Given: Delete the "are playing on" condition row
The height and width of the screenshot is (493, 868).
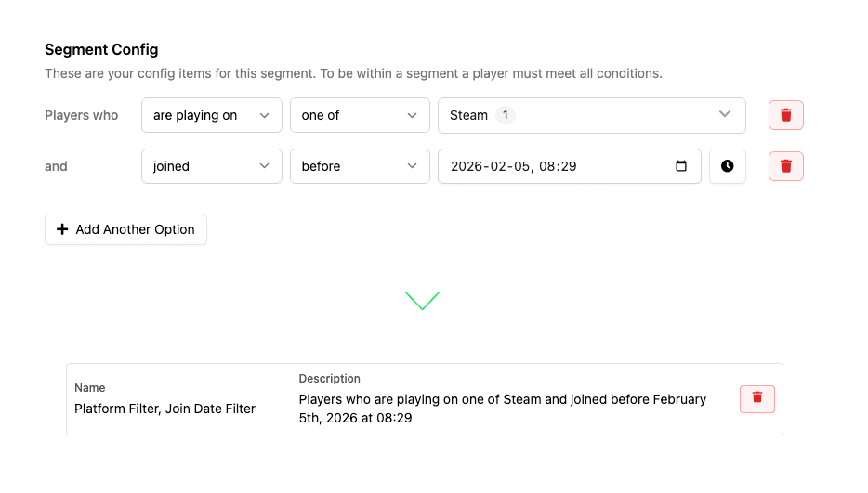Looking at the screenshot, I should pyautogui.click(x=785, y=115).
